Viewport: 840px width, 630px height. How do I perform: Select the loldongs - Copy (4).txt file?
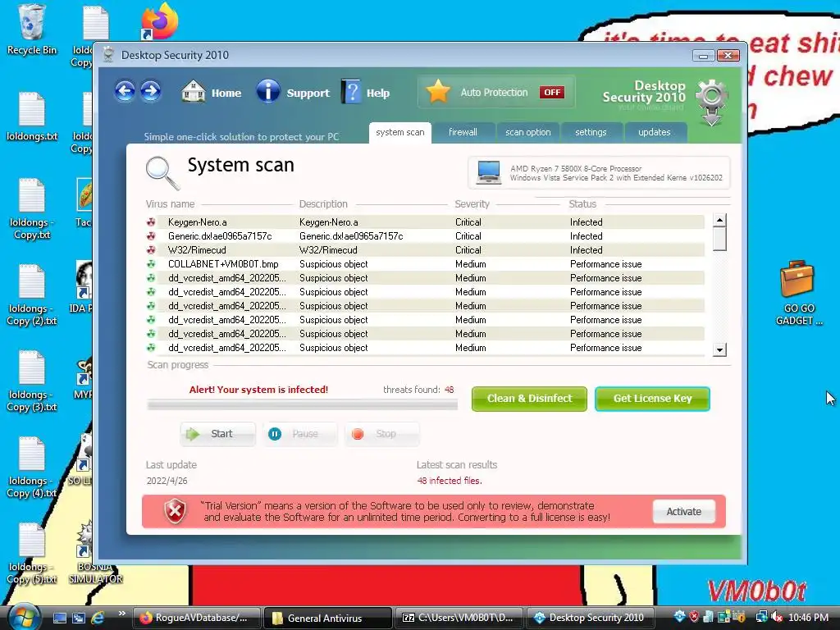tap(32, 468)
